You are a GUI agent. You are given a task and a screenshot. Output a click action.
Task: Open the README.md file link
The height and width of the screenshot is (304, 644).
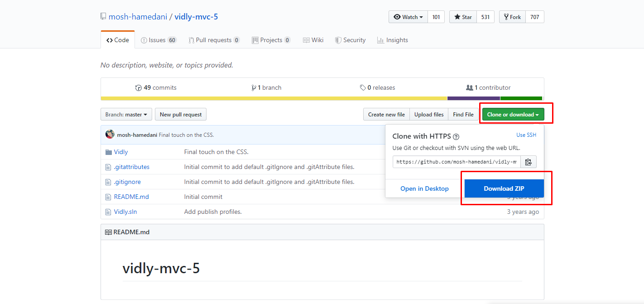click(x=131, y=197)
